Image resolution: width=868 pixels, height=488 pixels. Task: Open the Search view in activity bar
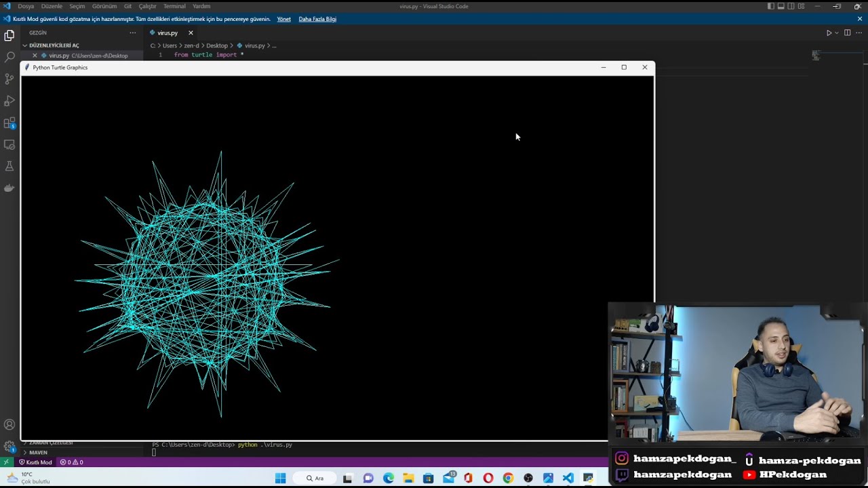pos(9,57)
